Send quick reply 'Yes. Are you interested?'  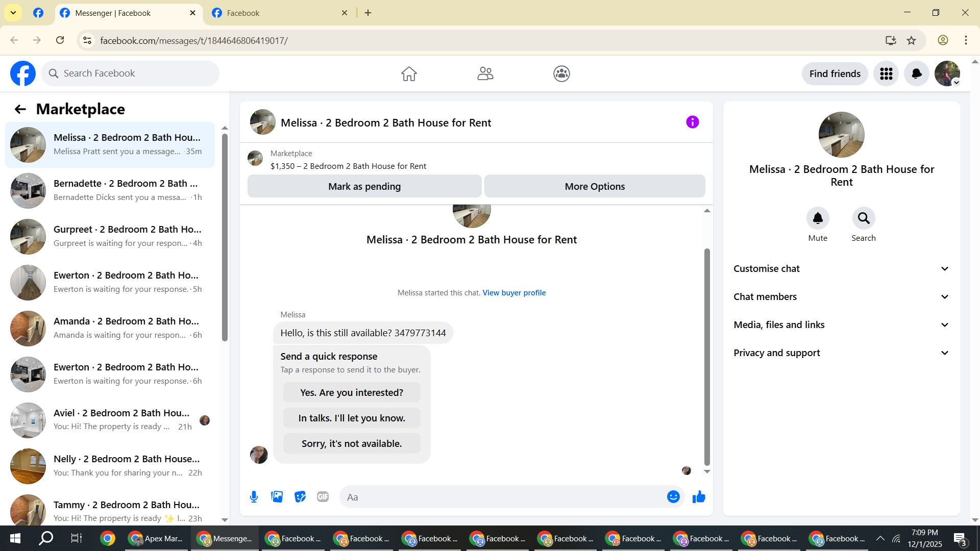tap(352, 393)
